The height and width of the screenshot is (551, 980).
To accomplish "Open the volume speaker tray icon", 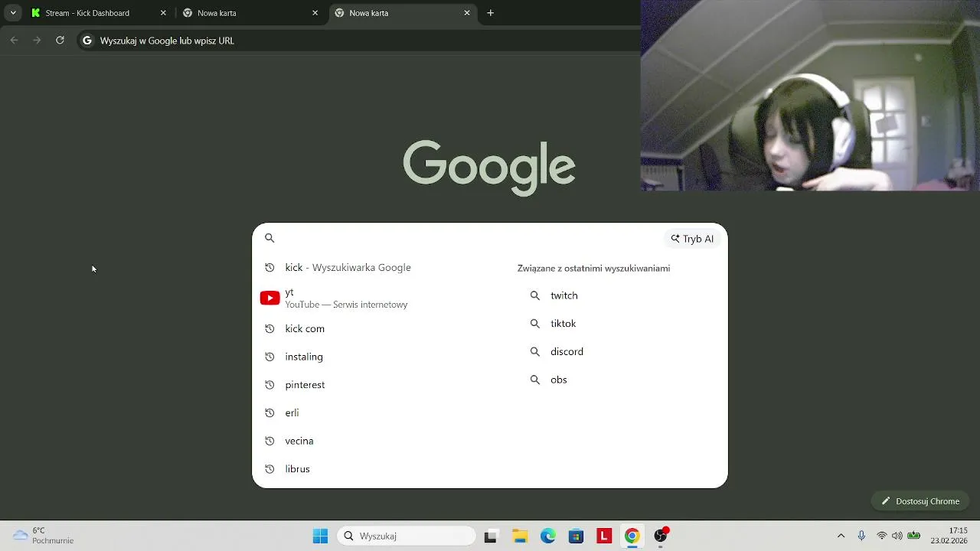I will point(897,536).
